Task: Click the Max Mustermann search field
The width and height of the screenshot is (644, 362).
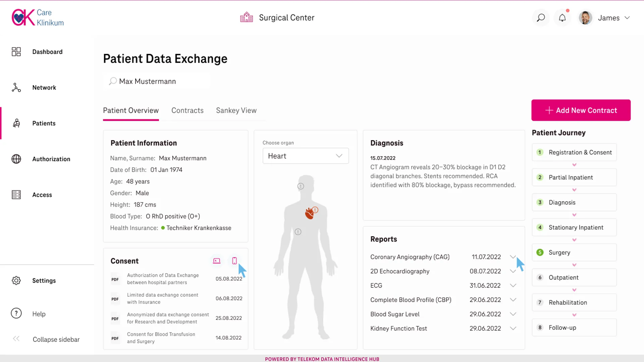Action: click(157, 81)
